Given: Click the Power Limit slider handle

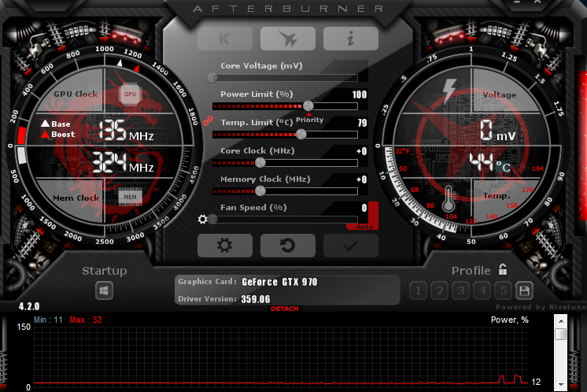Looking at the screenshot, I should tap(308, 106).
